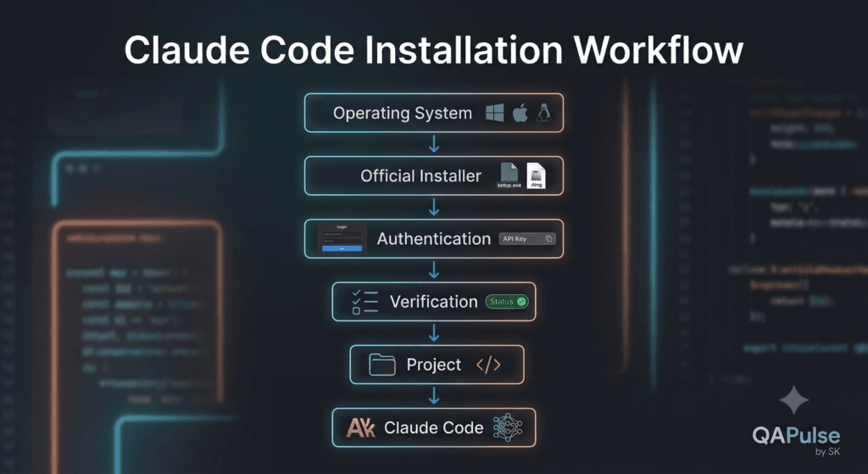
Task: Click the orange code brackets icon
Action: (x=488, y=365)
